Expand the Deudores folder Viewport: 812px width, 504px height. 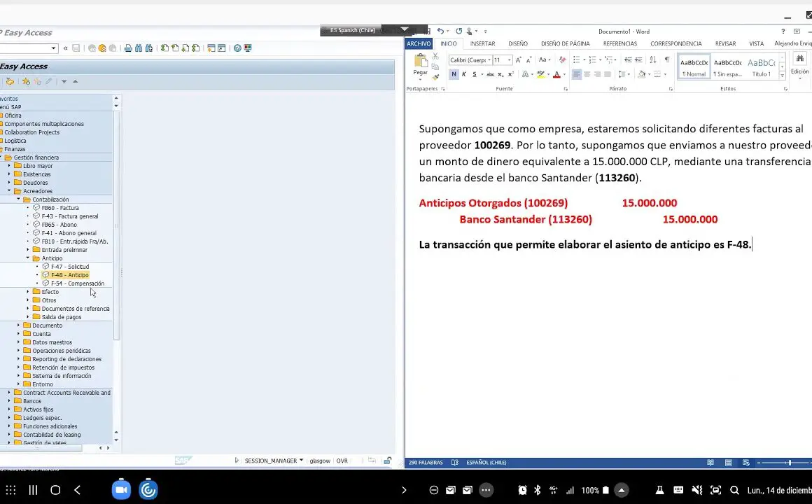tap(9, 182)
